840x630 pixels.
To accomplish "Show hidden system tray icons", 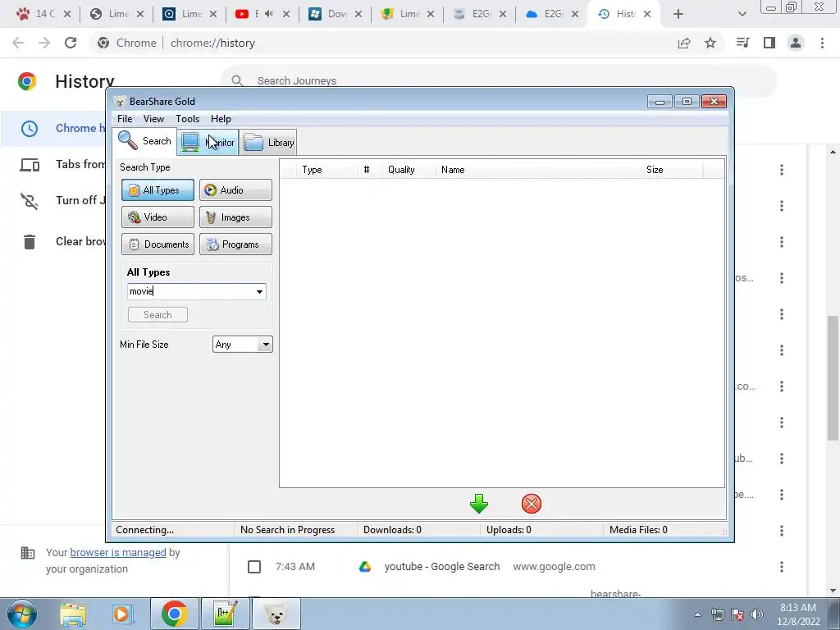I will 697,614.
